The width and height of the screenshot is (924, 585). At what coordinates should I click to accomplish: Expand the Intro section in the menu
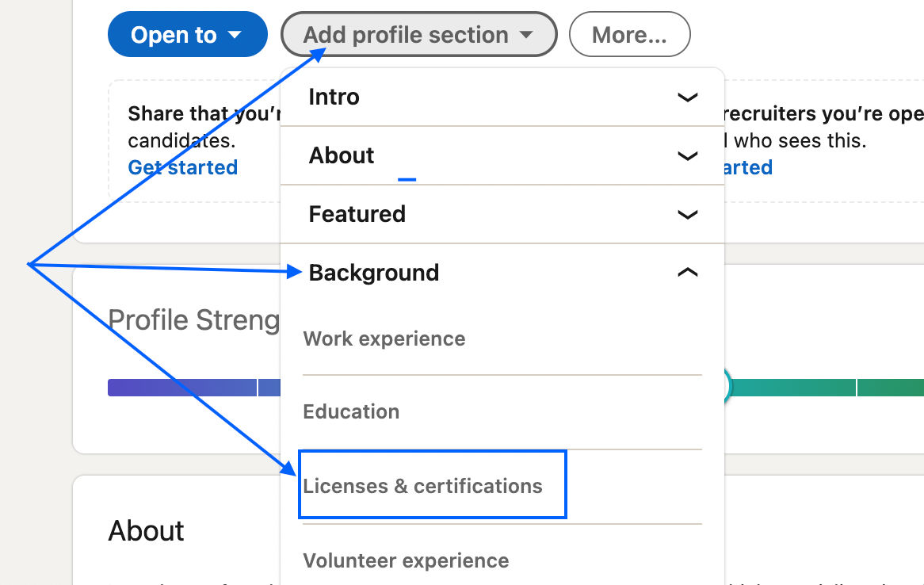(x=688, y=97)
